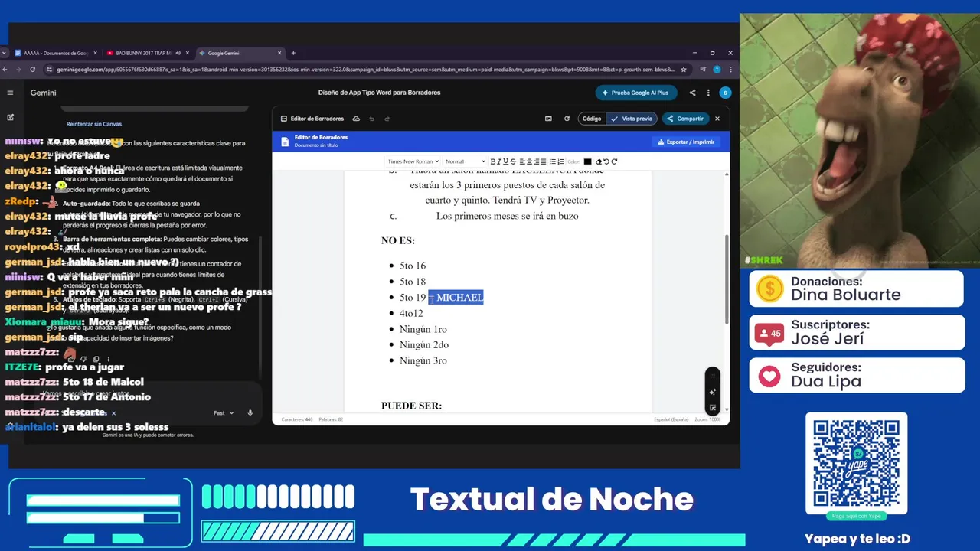Click Exportar / Imprimir button

coord(685,142)
